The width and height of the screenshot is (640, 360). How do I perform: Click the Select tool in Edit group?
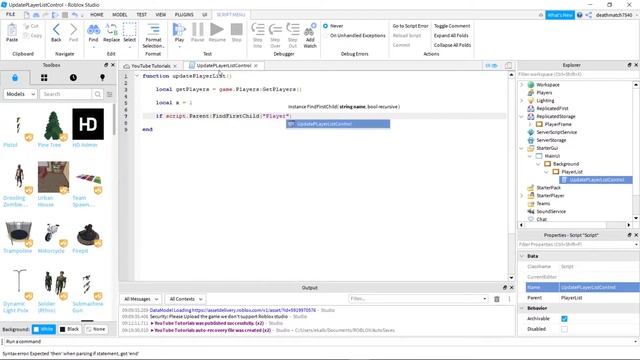click(x=129, y=32)
